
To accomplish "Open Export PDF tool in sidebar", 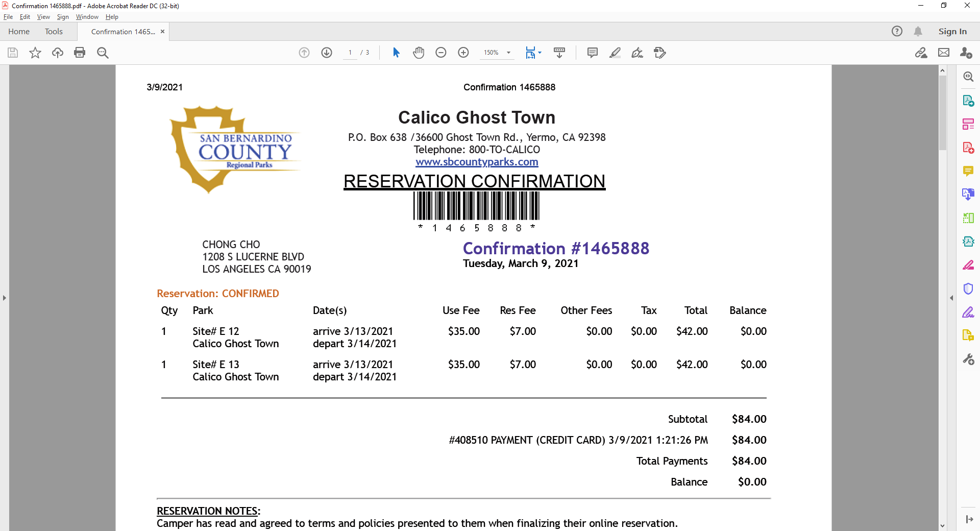I will click(x=968, y=101).
